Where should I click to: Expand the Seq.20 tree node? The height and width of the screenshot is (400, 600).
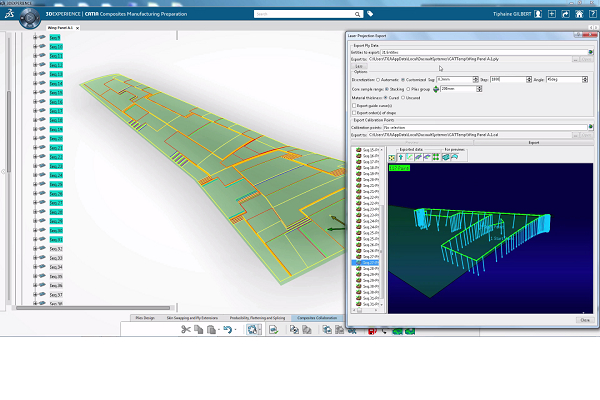coord(35,138)
